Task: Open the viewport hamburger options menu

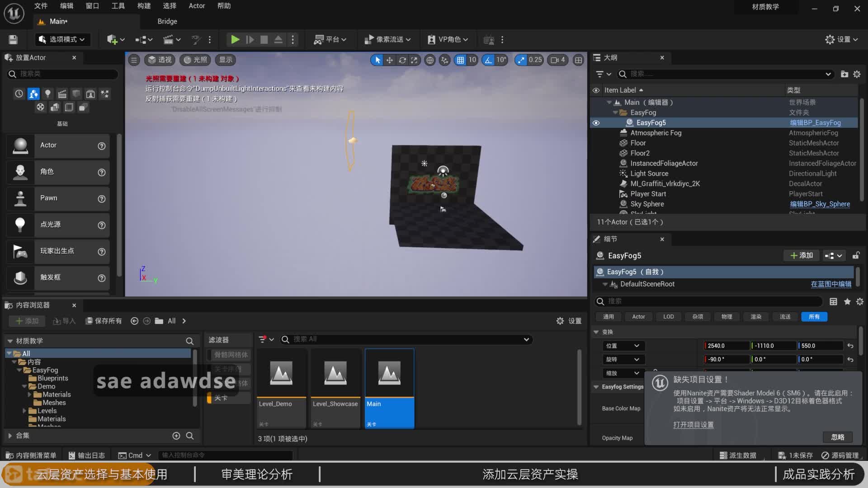Action: click(134, 60)
